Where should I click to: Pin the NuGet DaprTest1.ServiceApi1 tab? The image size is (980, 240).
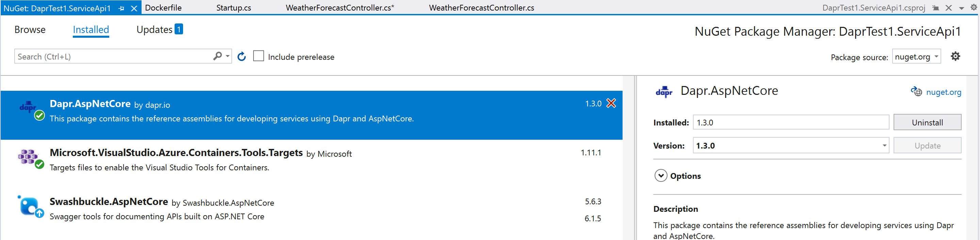(121, 8)
